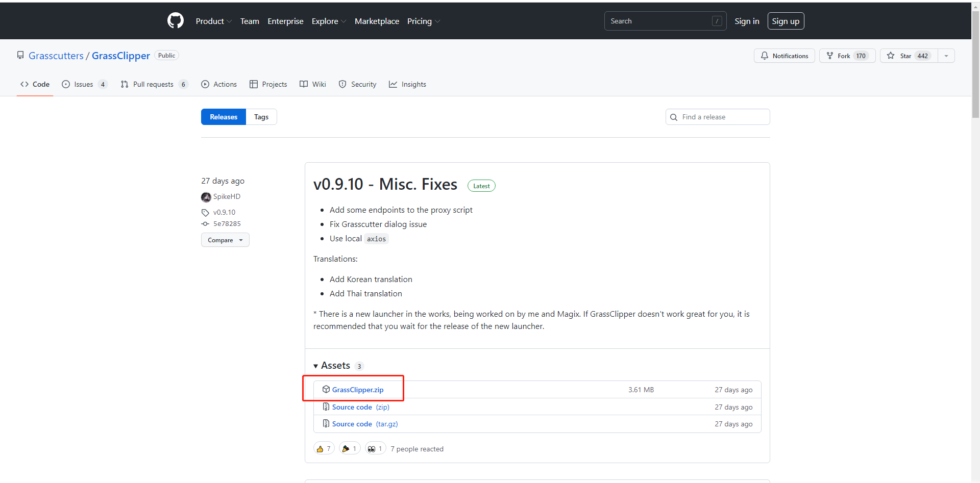Click the Latest release badge
This screenshot has height=483, width=980.
pos(481,186)
